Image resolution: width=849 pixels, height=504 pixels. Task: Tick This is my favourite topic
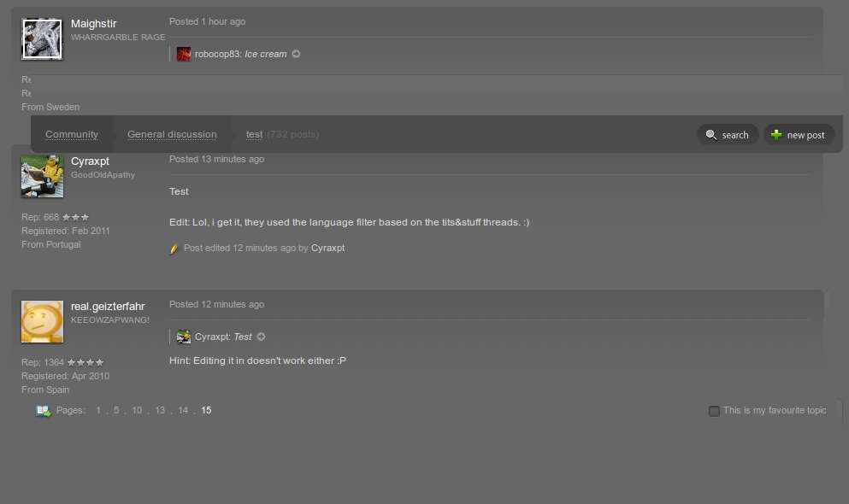714,411
